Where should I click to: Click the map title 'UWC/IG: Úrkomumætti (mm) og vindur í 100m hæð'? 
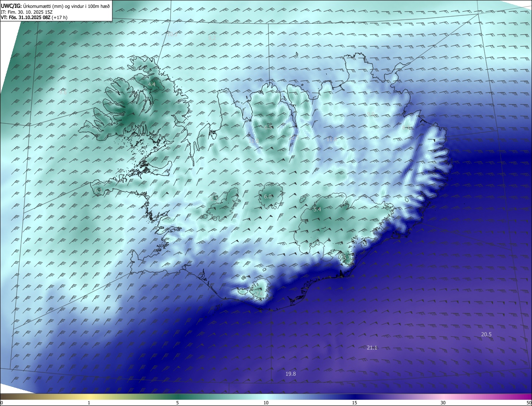coord(55,6)
